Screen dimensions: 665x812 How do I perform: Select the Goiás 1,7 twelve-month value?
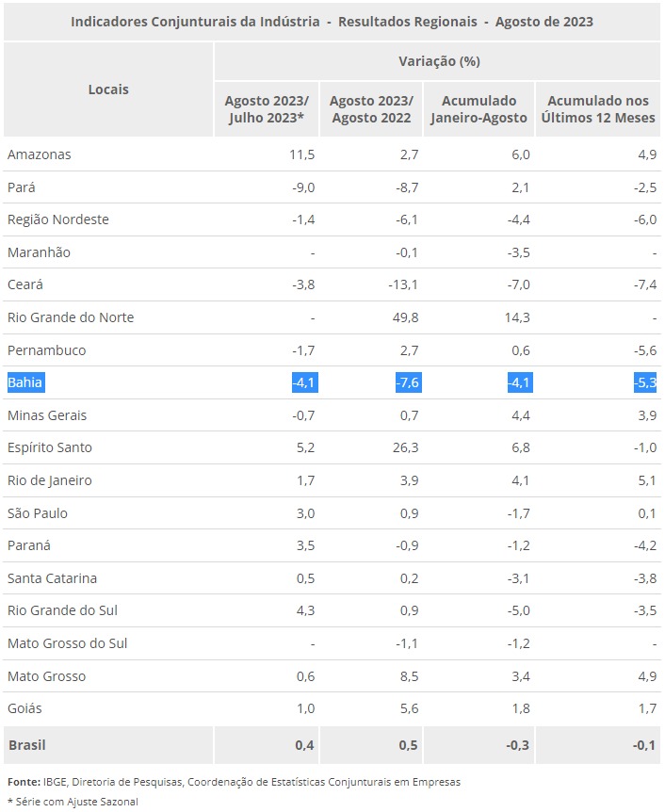pos(647,708)
